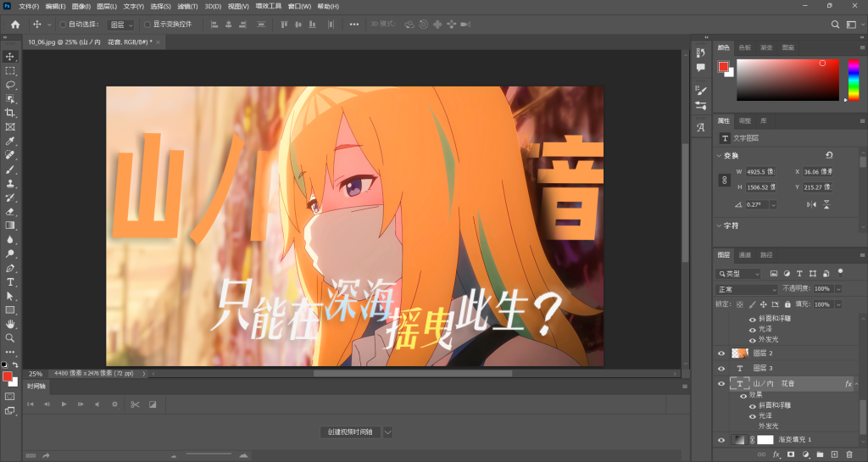Select the Zoom tool

(x=10, y=337)
